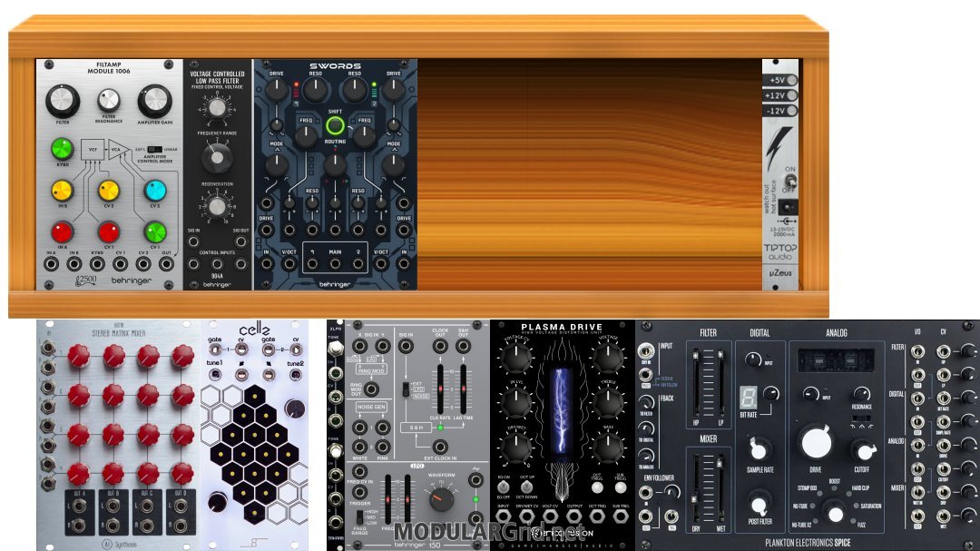The height and width of the screenshot is (551, 980).
Task: Click the SIG OUT jack on 904A
Action: pos(240,241)
